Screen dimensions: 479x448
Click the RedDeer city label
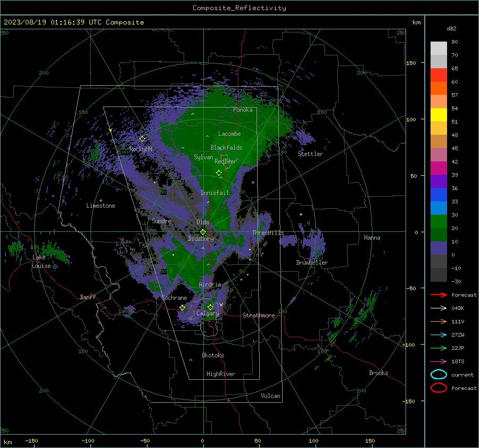point(226,161)
